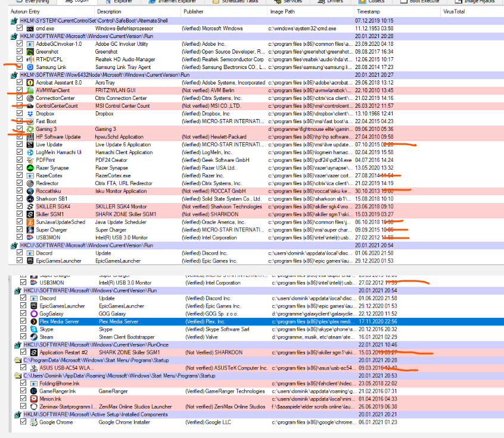This screenshot has width=504, height=438.
Task: Click the Acrobat Assistant 8.0 icon
Action: (x=30, y=83)
